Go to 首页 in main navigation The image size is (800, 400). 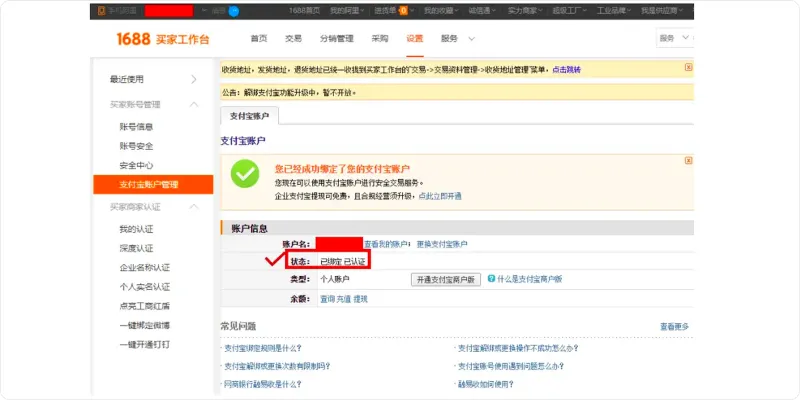259,39
